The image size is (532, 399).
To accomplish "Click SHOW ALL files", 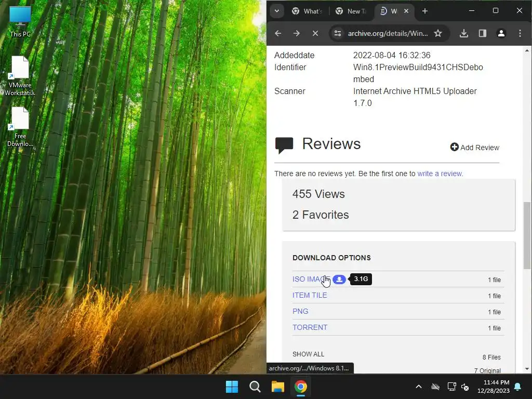I will click(309, 354).
